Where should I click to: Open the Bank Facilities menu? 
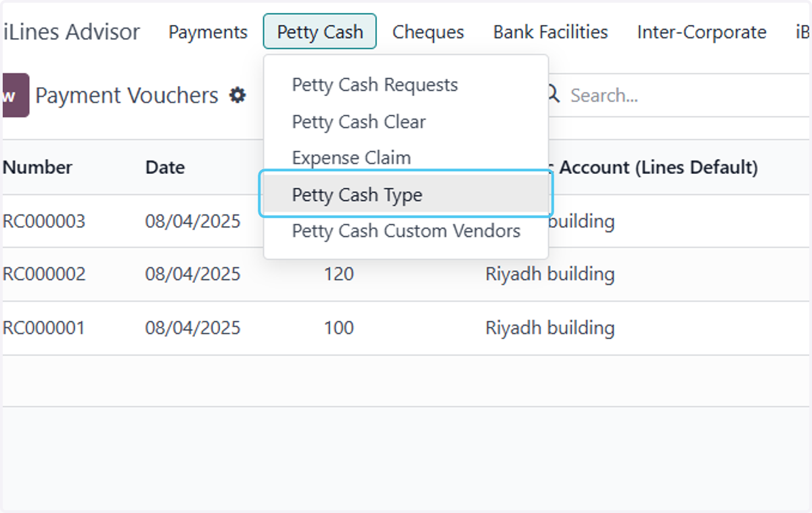click(551, 32)
